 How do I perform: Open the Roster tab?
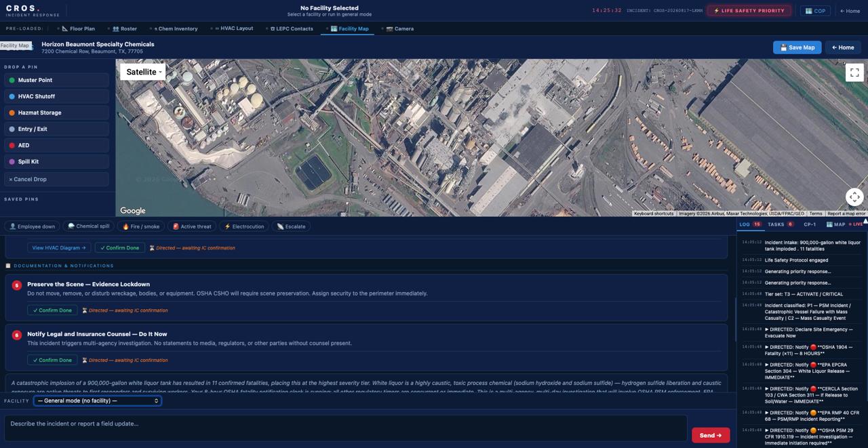point(124,28)
